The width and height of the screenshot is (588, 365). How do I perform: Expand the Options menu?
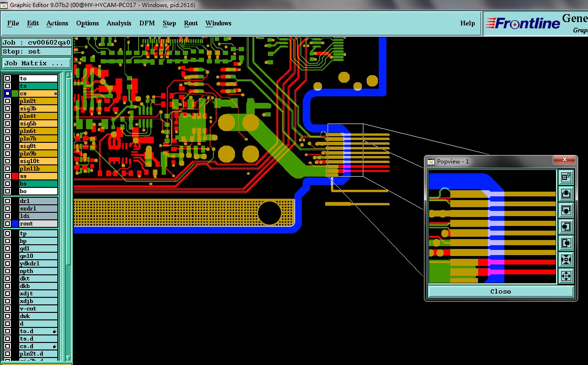coord(87,23)
